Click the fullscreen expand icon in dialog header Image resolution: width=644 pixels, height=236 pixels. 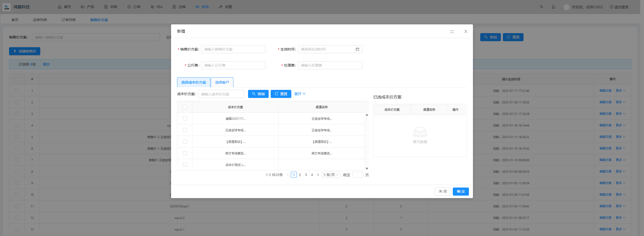(x=452, y=32)
